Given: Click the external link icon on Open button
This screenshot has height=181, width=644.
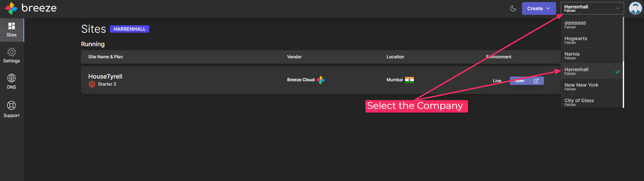Looking at the screenshot, I should tap(536, 81).
